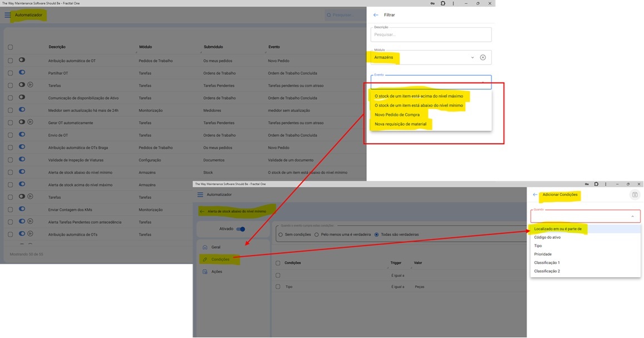
Task: Collapse the Quando dropdown field
Action: click(632, 216)
